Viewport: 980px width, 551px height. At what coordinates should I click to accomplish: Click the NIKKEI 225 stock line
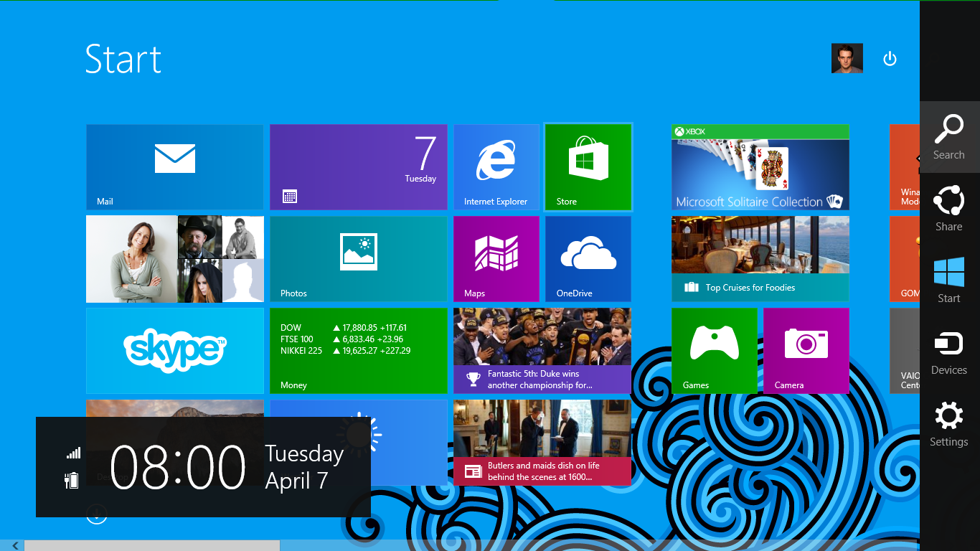pyautogui.click(x=346, y=351)
